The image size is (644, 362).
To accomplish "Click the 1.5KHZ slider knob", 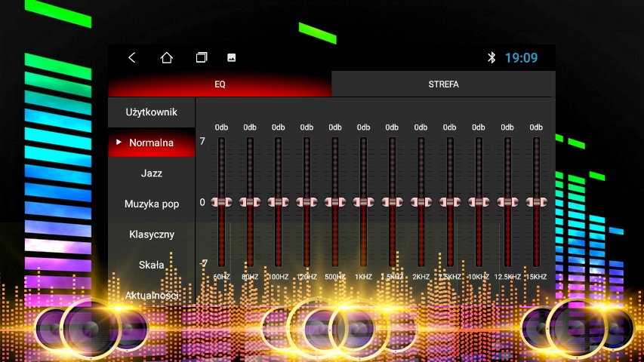I will coord(392,202).
